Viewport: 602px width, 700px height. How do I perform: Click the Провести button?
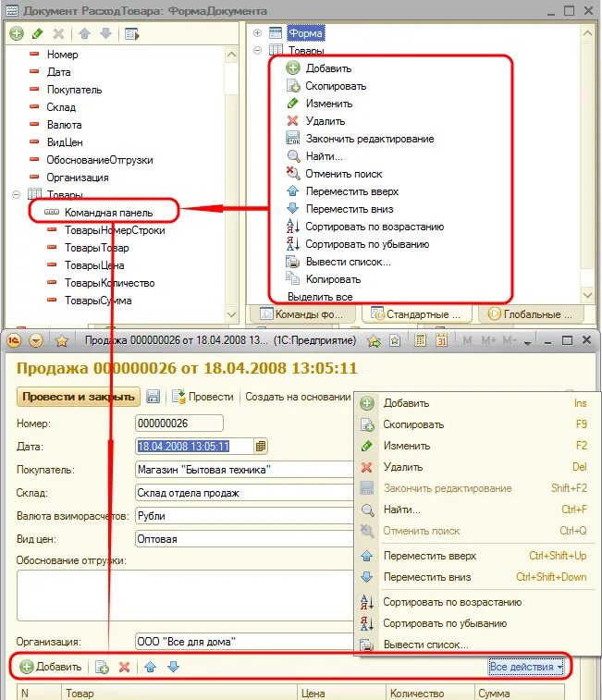[x=203, y=397]
